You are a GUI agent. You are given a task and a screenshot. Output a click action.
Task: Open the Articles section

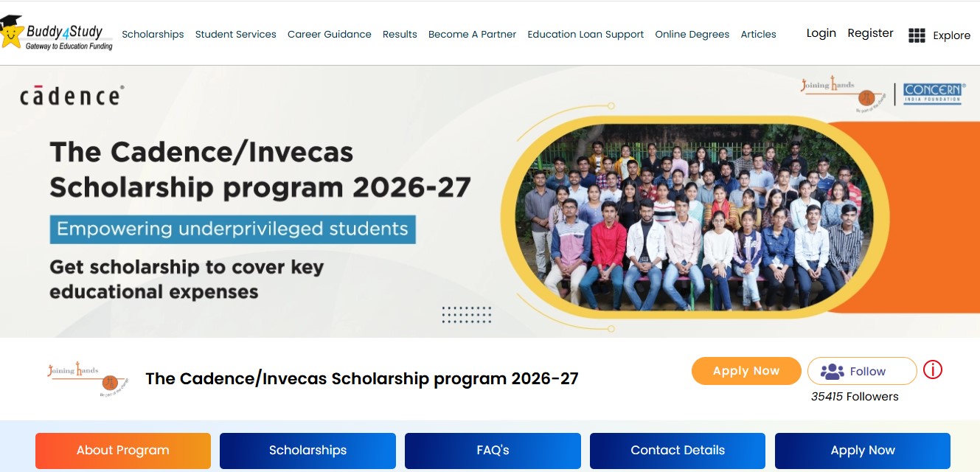(758, 35)
